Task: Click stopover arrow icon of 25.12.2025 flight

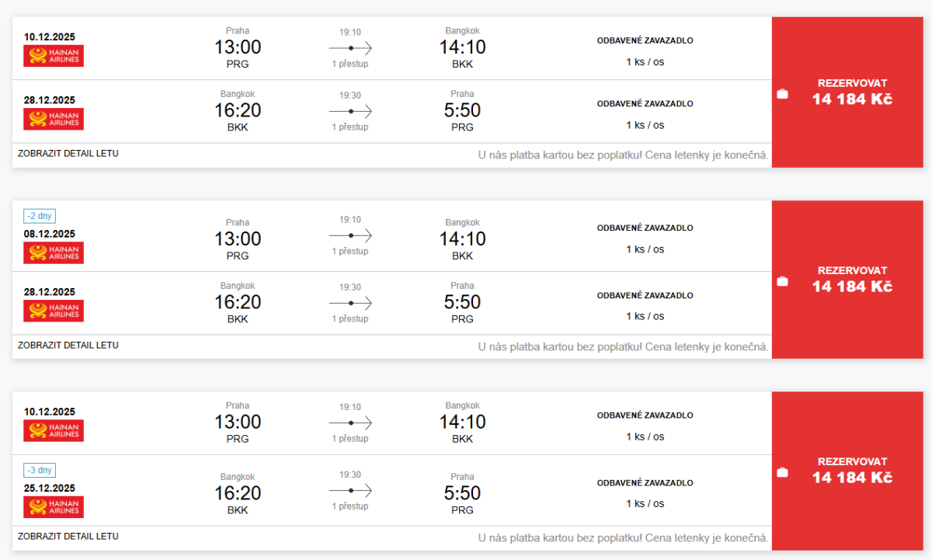Action: point(350,491)
